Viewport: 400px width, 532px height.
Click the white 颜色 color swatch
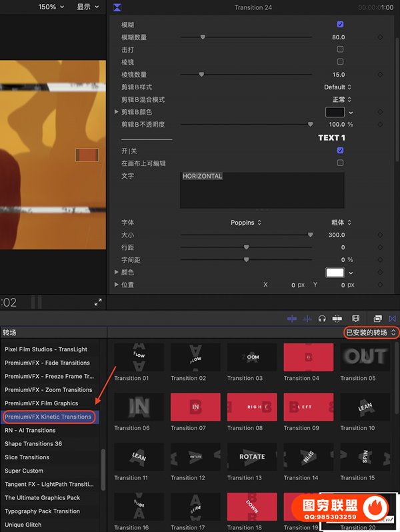pyautogui.click(x=334, y=273)
